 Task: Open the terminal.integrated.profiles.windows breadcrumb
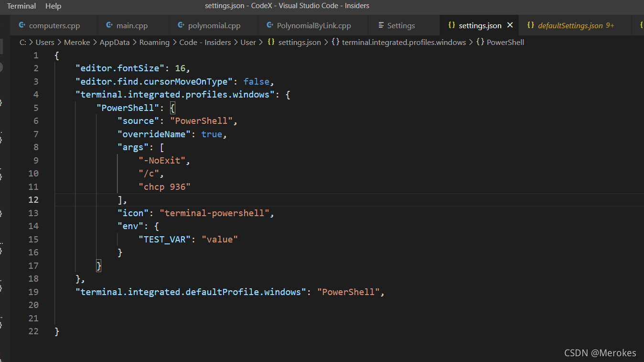click(x=404, y=42)
